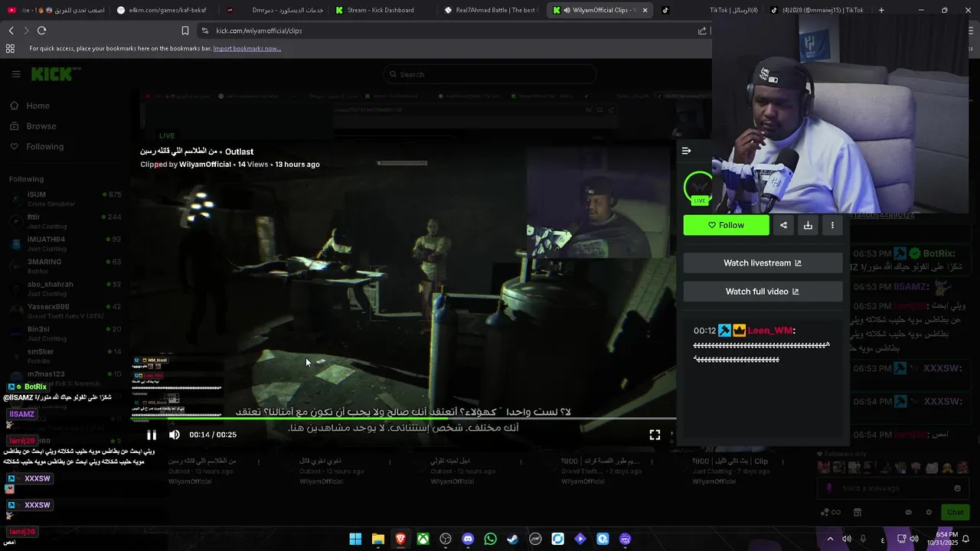Bookmark this page icon in address bar
Viewport: 980px width, 551px height.
185,31
